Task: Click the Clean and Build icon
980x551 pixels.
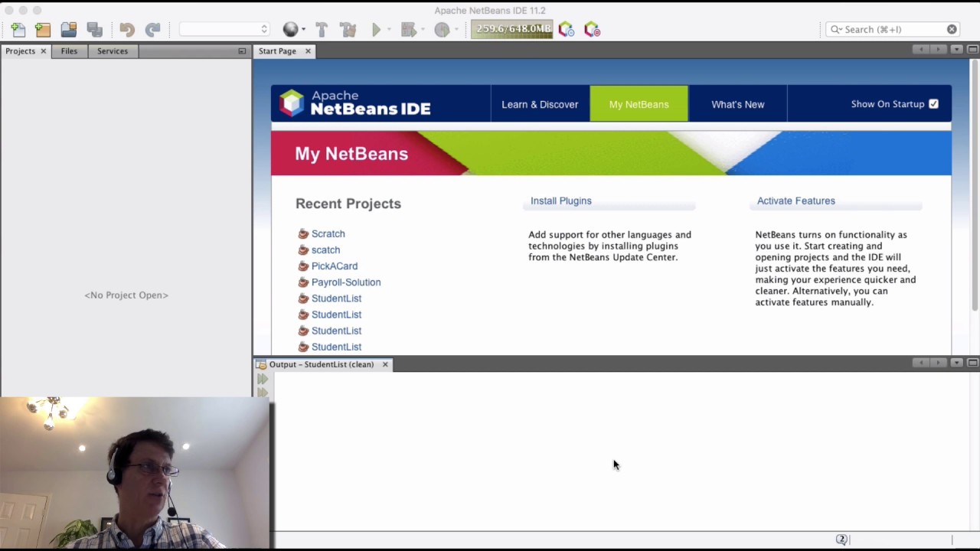Action: click(348, 30)
